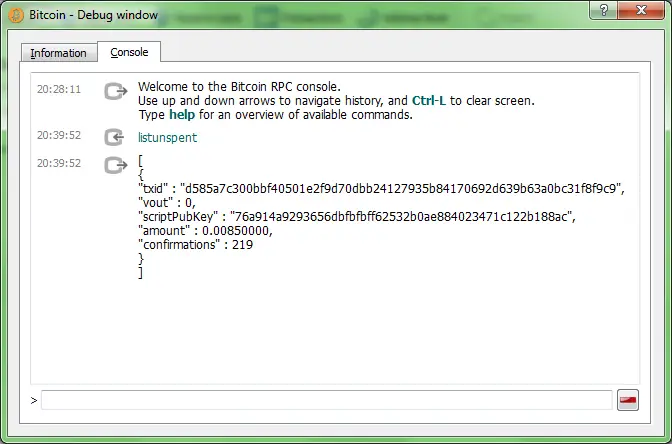This screenshot has width=672, height=444.
Task: Click the "amount" : 0.00850000 line
Action: pos(205,231)
